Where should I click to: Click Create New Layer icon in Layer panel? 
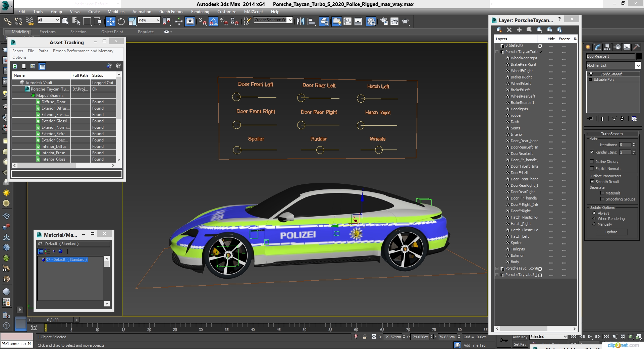pos(499,30)
